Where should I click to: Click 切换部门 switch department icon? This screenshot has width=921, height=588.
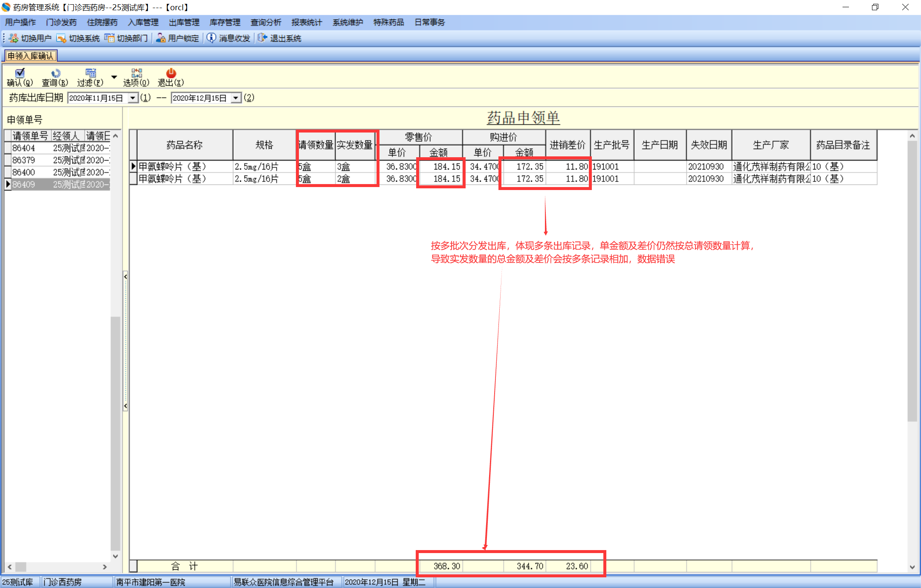coord(110,38)
